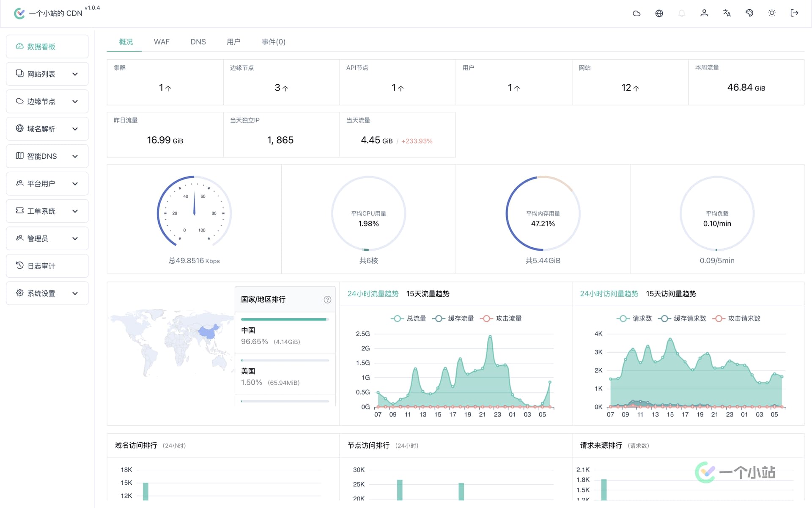This screenshot has height=508, width=812.
Task: Click the 智能DNS map icon
Action: coord(19,155)
